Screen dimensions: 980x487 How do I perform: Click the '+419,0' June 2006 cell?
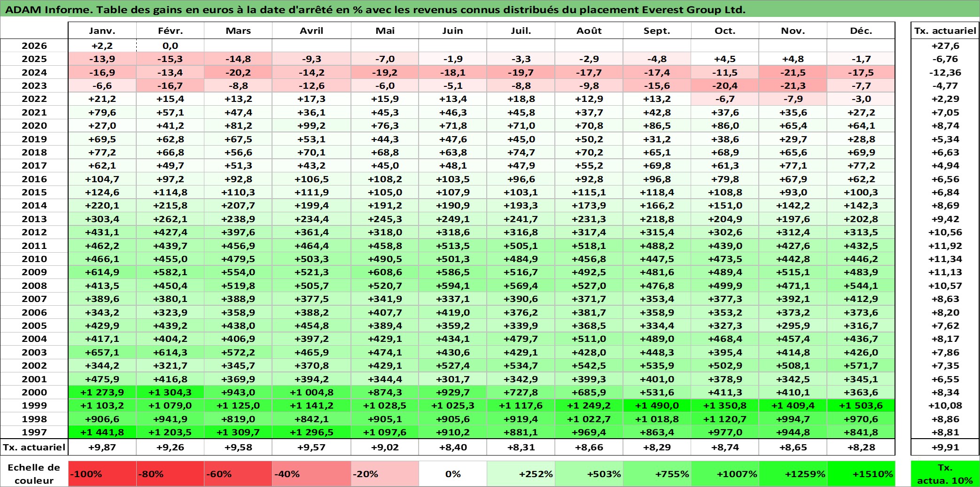pos(453,312)
